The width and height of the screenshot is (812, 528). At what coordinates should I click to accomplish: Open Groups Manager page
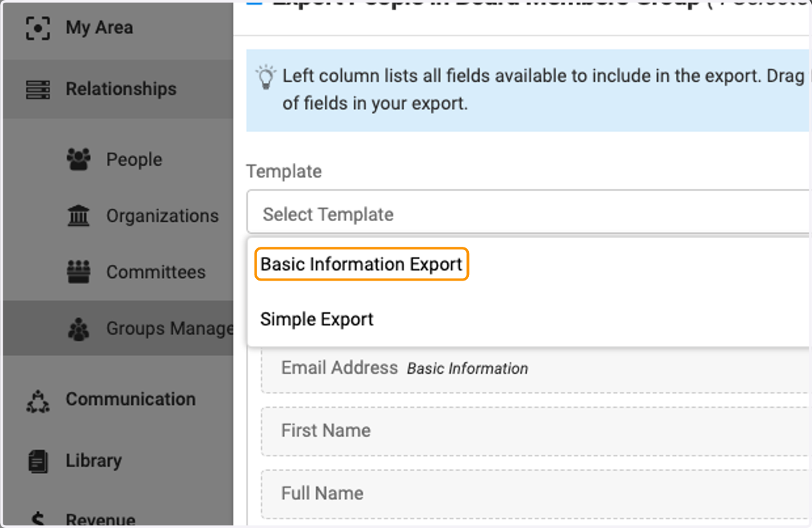(x=169, y=329)
